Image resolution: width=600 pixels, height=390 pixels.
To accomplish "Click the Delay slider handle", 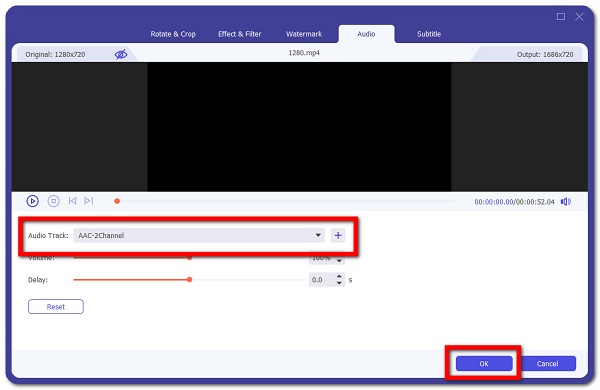I will pyautogui.click(x=189, y=280).
